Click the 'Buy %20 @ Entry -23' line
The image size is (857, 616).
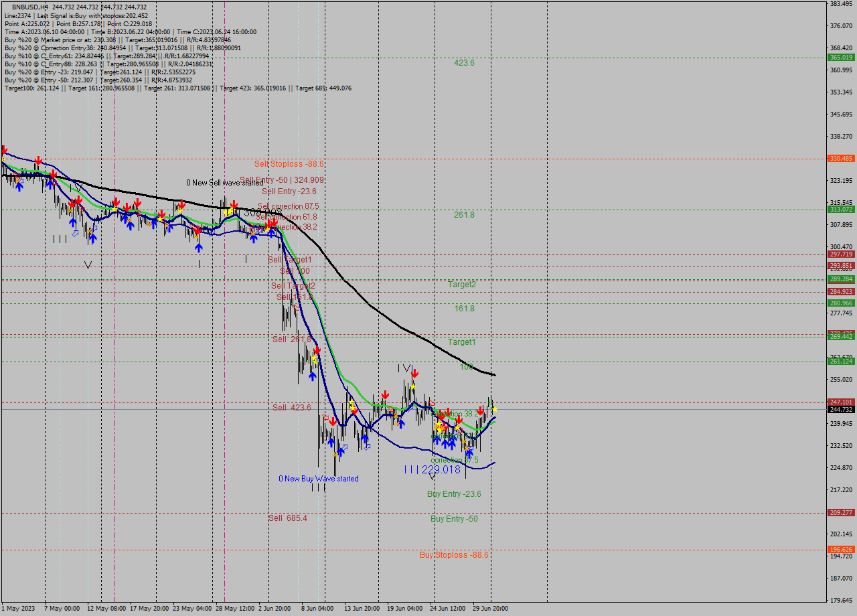100,72
